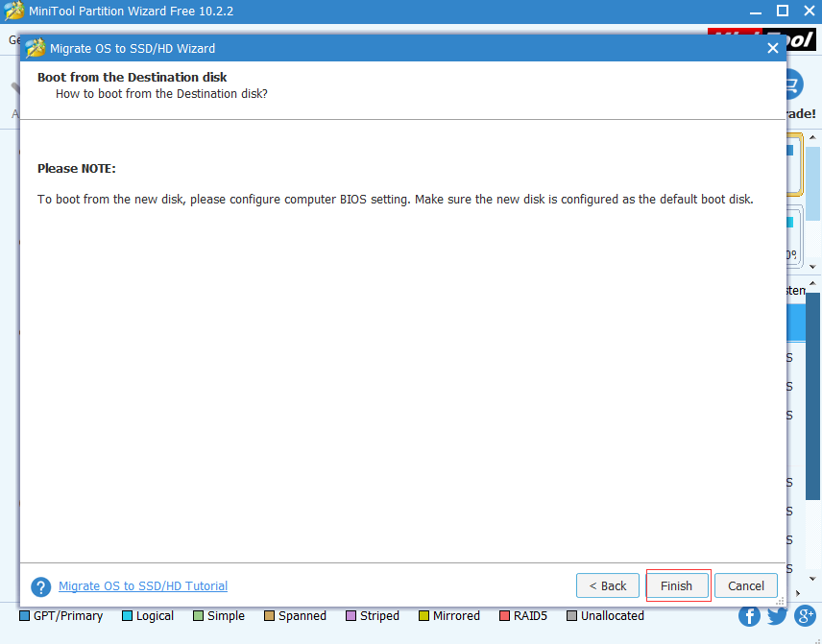Open the Facebook share icon

tap(749, 616)
